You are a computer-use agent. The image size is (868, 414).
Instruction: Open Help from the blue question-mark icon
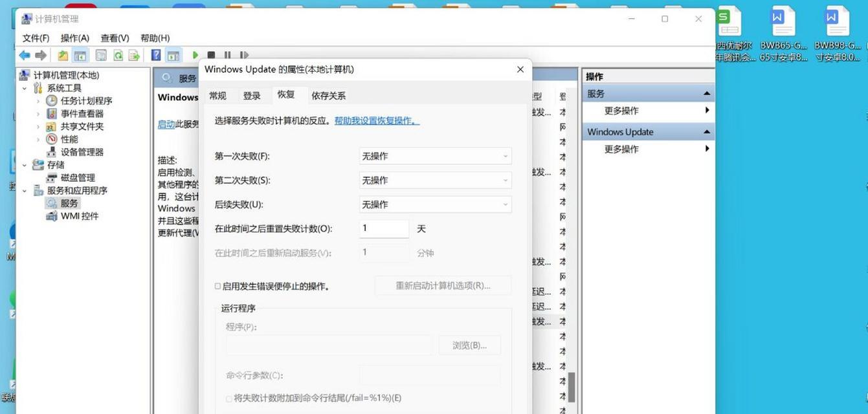[x=156, y=56]
